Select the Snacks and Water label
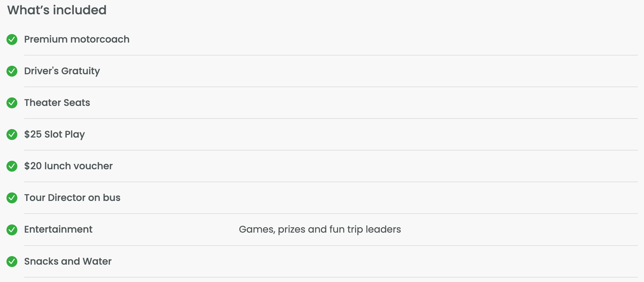 tap(68, 262)
